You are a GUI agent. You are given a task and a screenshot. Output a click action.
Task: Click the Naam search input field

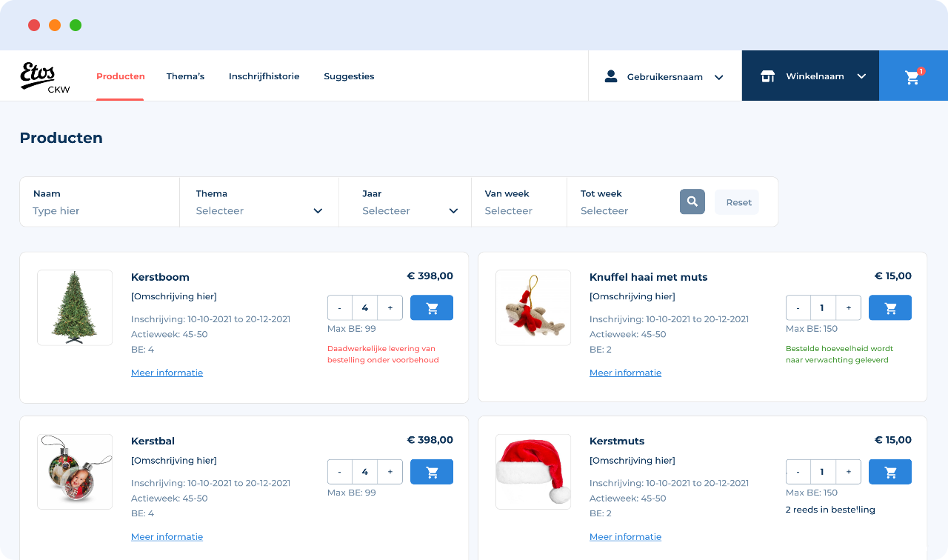(x=100, y=202)
